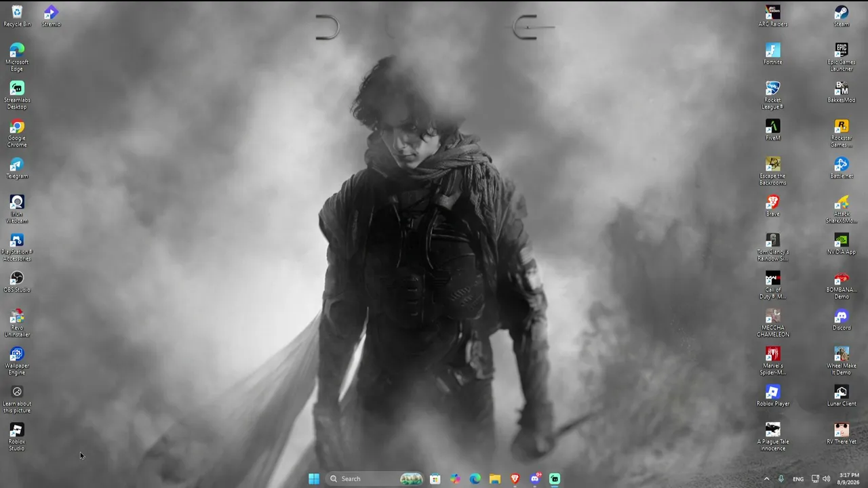Select the Rocket League desktop shortcut
Screen dimensions: 868x488
[773, 96]
